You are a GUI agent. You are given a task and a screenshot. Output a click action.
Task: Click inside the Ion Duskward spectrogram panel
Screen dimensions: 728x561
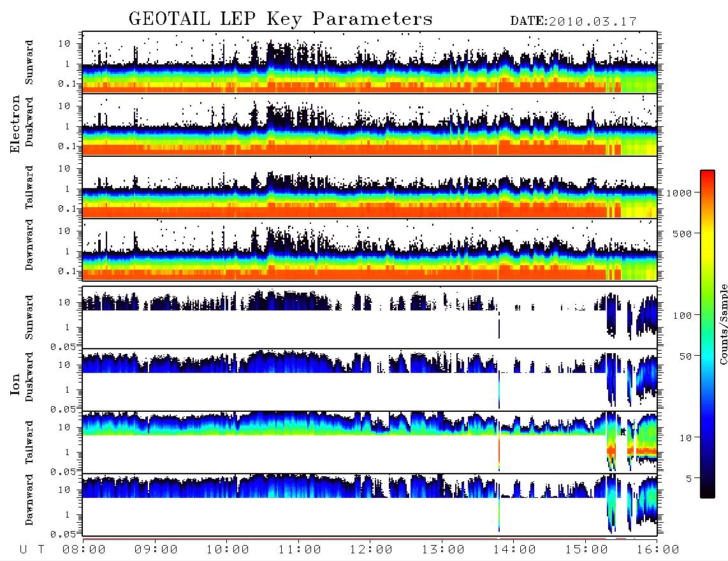[x=370, y=379]
